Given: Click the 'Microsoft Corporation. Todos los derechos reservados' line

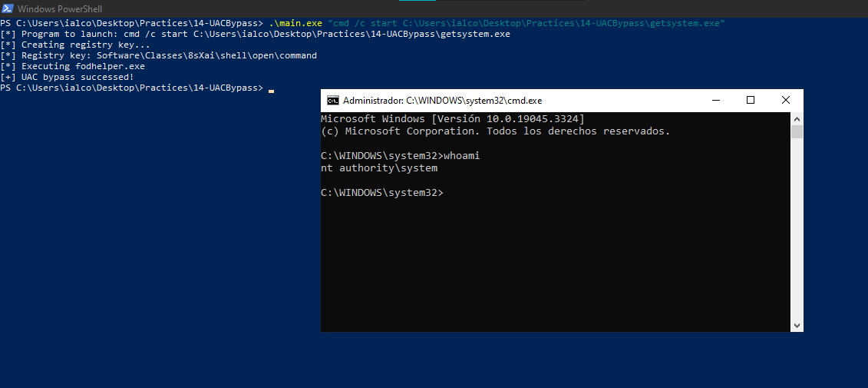Looking at the screenshot, I should pyautogui.click(x=496, y=131).
